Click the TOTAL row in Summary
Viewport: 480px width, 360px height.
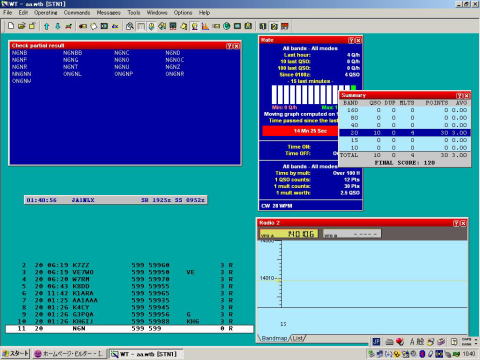coord(405,155)
